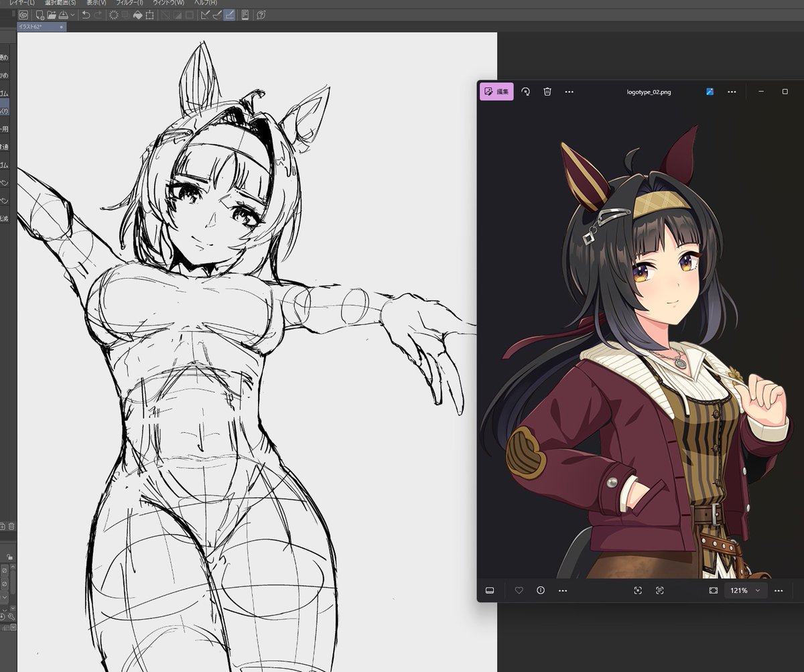
Task: Open the 選択範囲(S) menu
Action: tap(60, 3)
